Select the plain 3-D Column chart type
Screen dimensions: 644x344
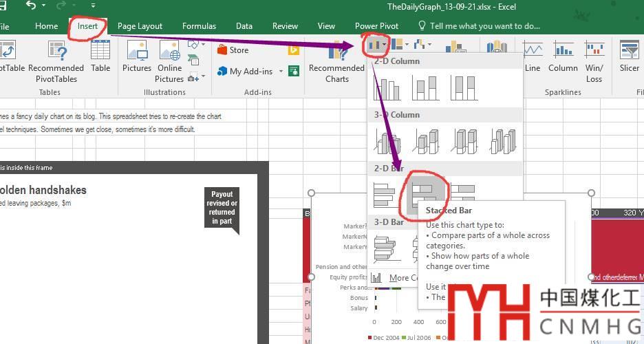502,141
